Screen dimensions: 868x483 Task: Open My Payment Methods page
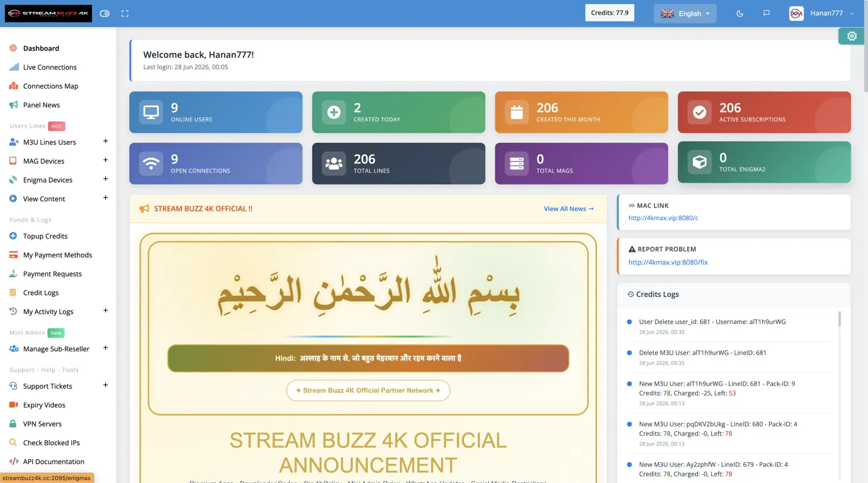[x=58, y=255]
